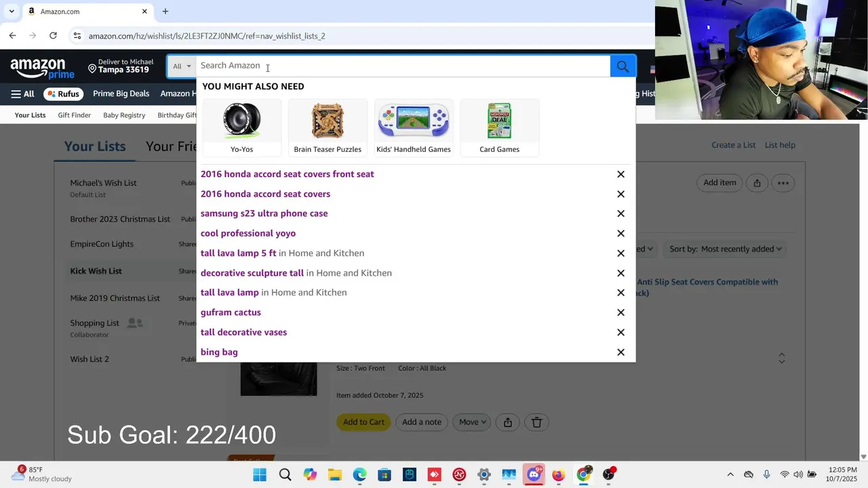Image resolution: width=868 pixels, height=488 pixels.
Task: View site information icon
Action: pyautogui.click(x=77, y=36)
